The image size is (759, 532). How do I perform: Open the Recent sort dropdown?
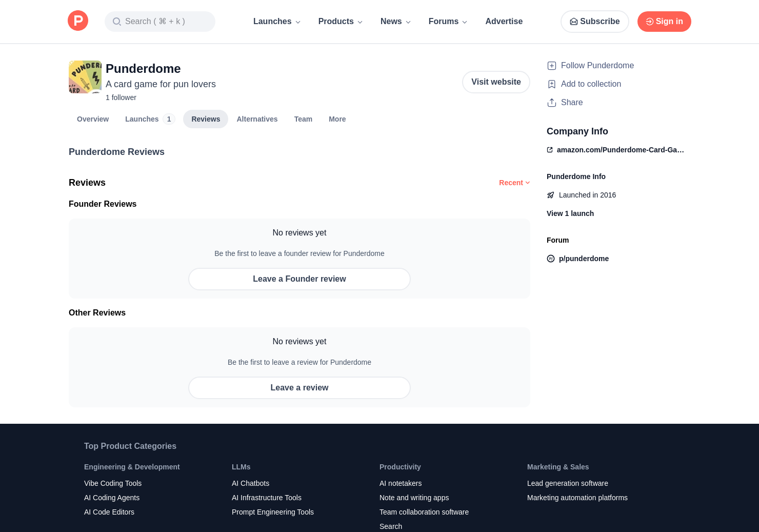coord(514,183)
